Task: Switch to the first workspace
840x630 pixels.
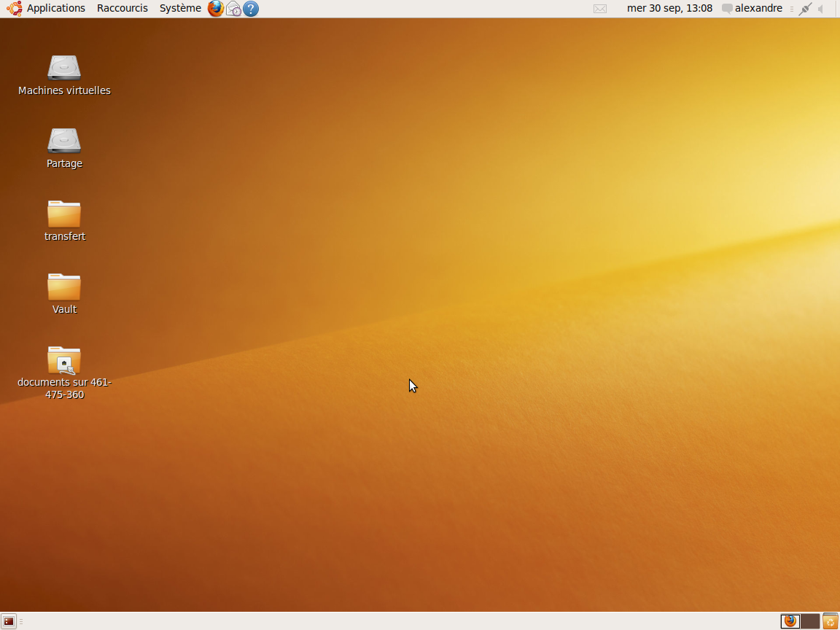Action: coord(790,621)
